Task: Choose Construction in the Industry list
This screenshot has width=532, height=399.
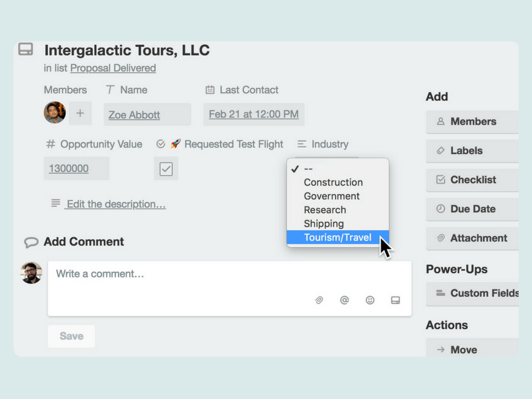Action: [x=333, y=182]
